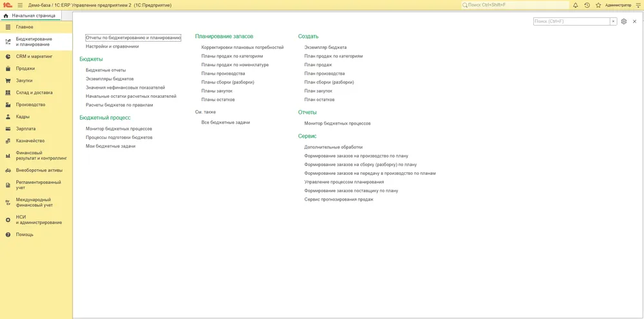Screen dimensions: 644x319
Task: Open Сервис прогнозирования продаж
Action: [339, 199]
